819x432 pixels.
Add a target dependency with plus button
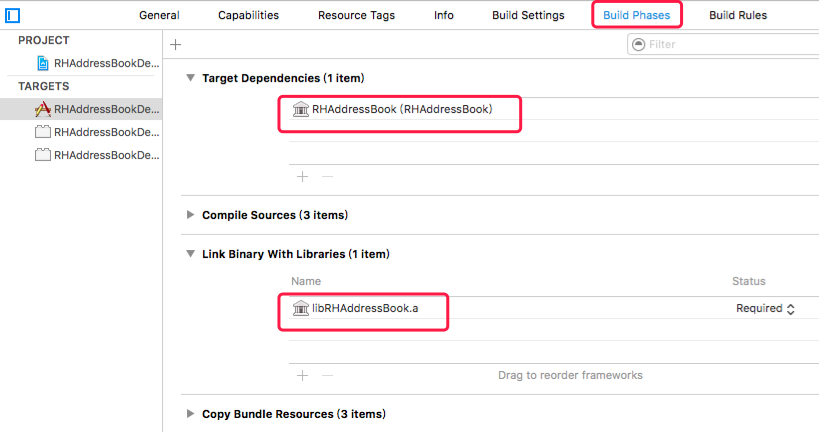point(302,176)
